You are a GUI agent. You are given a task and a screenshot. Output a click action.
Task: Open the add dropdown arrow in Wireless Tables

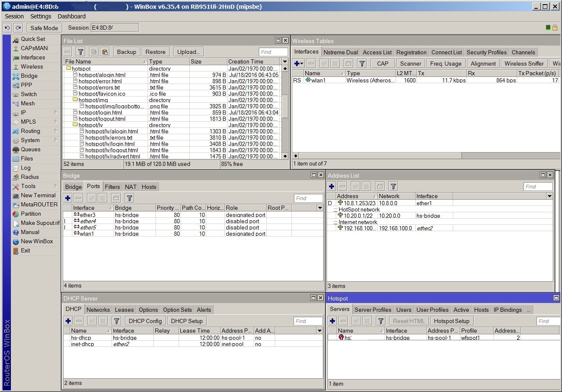(x=301, y=64)
